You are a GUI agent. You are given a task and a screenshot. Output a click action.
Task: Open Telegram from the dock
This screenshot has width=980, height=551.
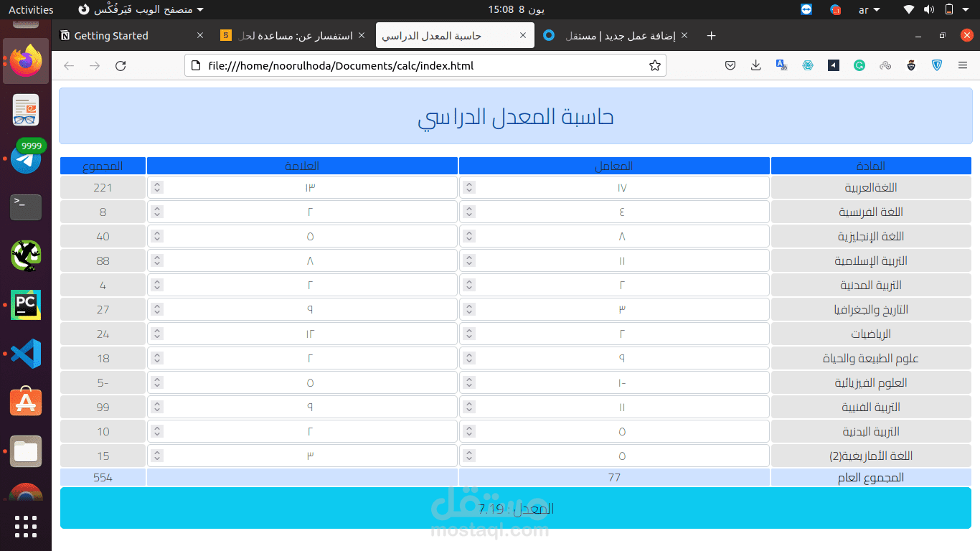(25, 158)
